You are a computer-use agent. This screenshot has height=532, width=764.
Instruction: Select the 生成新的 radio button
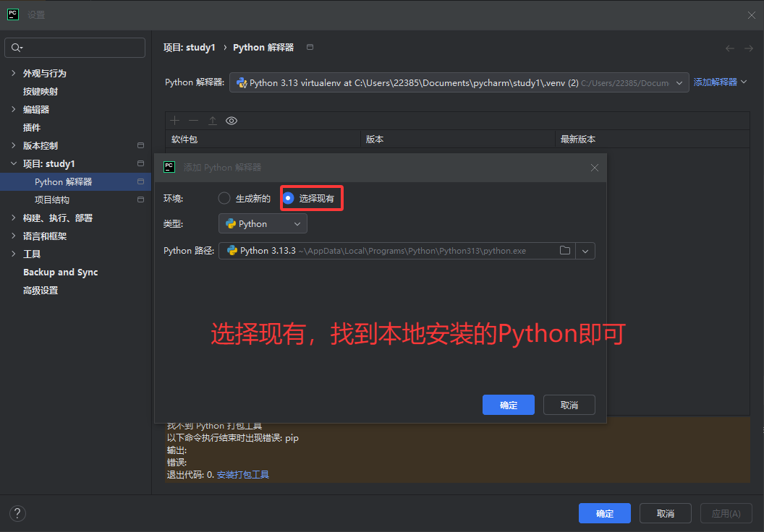(224, 198)
